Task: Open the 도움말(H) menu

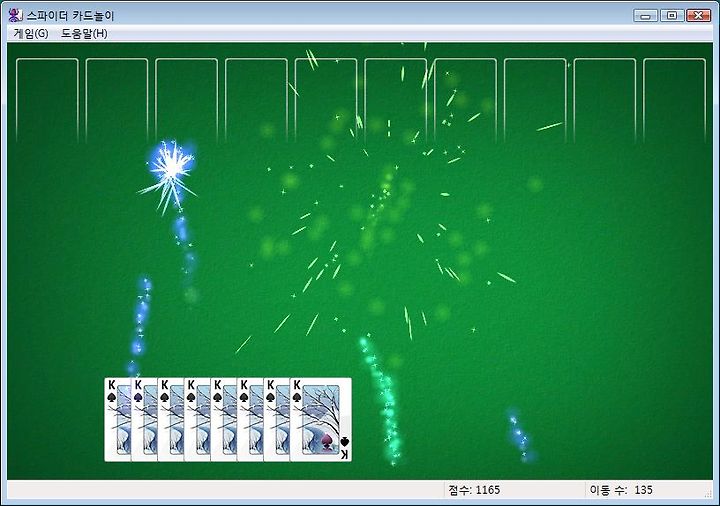Action: click(x=84, y=34)
